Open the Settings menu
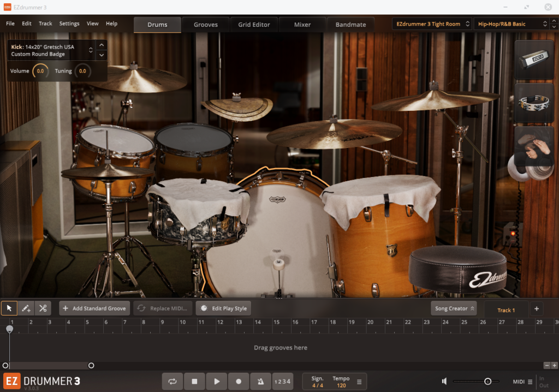This screenshot has width=559, height=392. coord(69,23)
